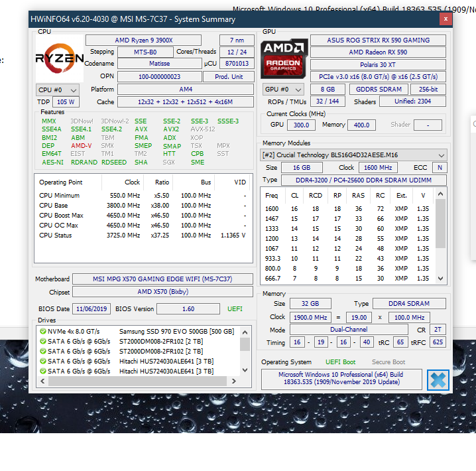Click the PCIe v3.0 x16 link field
476x471 pixels.
(378, 76)
